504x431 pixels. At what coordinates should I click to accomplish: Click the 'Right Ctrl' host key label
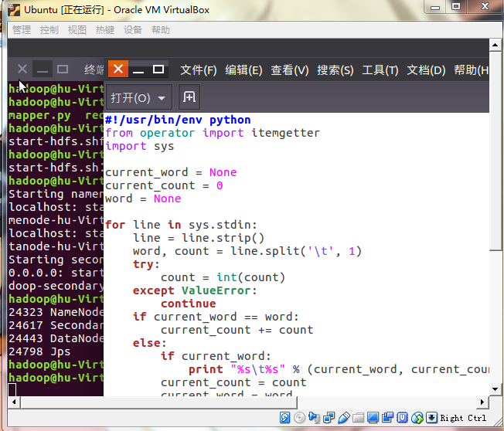tap(463, 418)
